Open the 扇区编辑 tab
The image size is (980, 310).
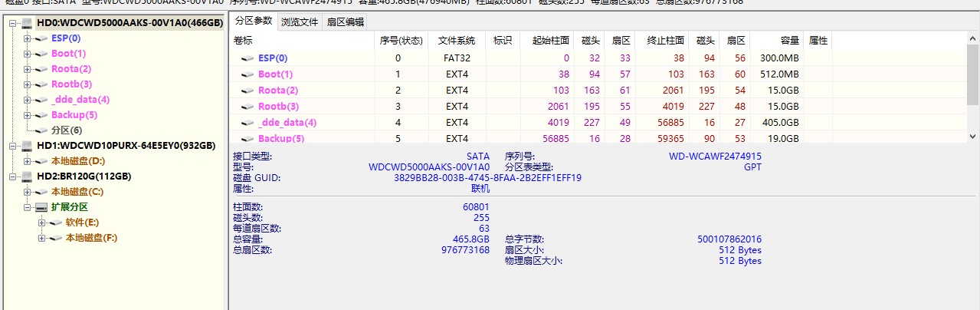pos(345,22)
